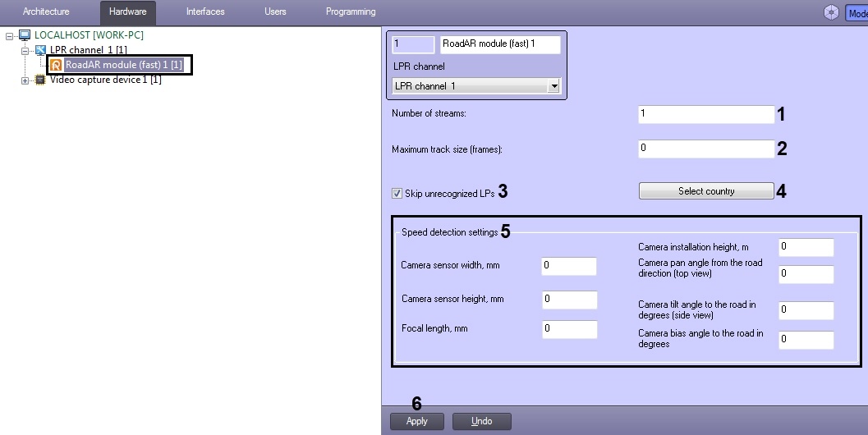Click the LPR channel 1 icon
Image resolution: width=868 pixels, height=435 pixels.
[x=40, y=50]
